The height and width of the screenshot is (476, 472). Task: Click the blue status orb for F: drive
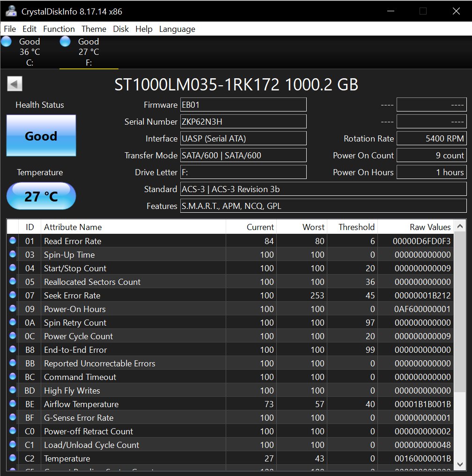coord(65,42)
